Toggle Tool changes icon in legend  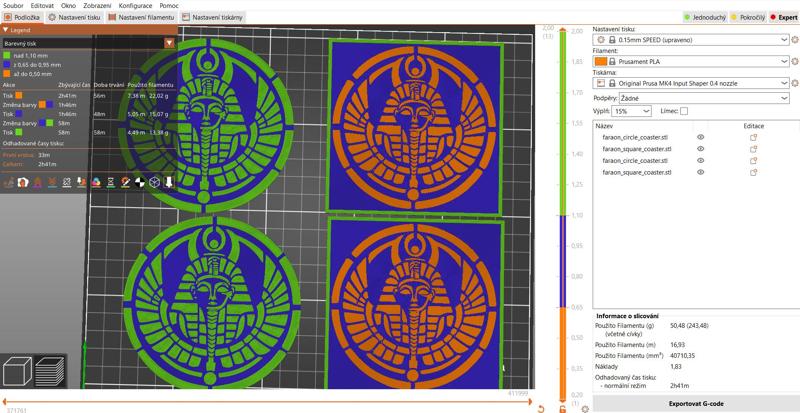(x=81, y=182)
